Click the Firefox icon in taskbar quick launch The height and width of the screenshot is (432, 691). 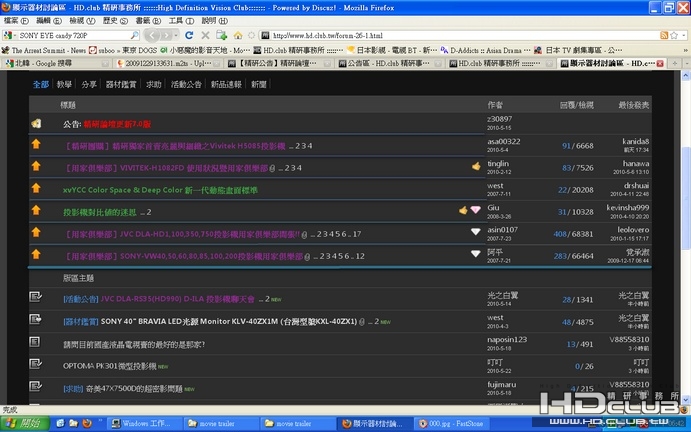pos(87,423)
